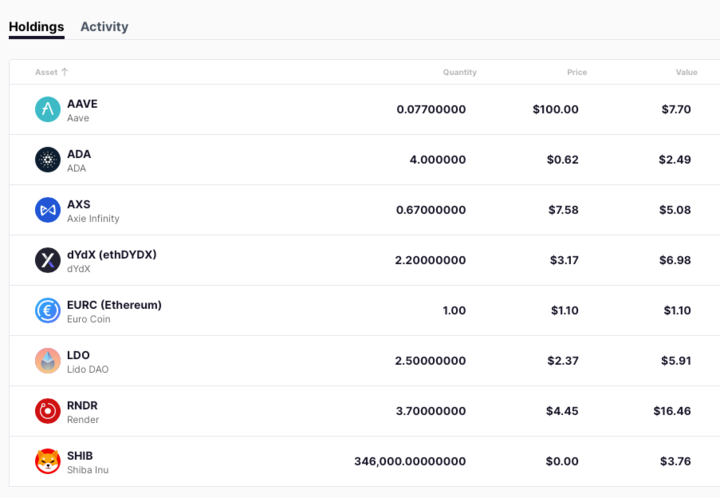Select LDO quantity 2.50000000
Screen dimensions: 720x498
pyautogui.click(x=430, y=361)
